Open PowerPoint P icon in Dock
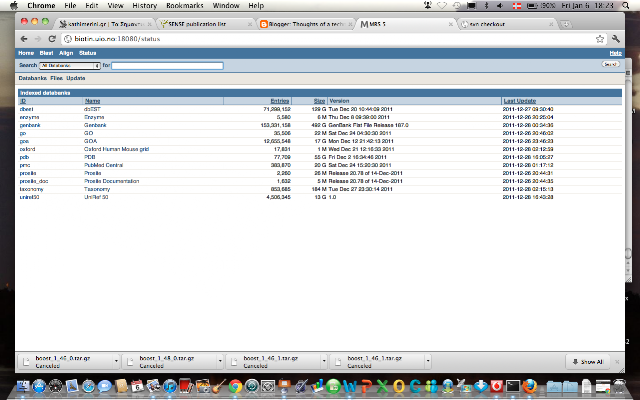640x400 pixels. [366, 386]
